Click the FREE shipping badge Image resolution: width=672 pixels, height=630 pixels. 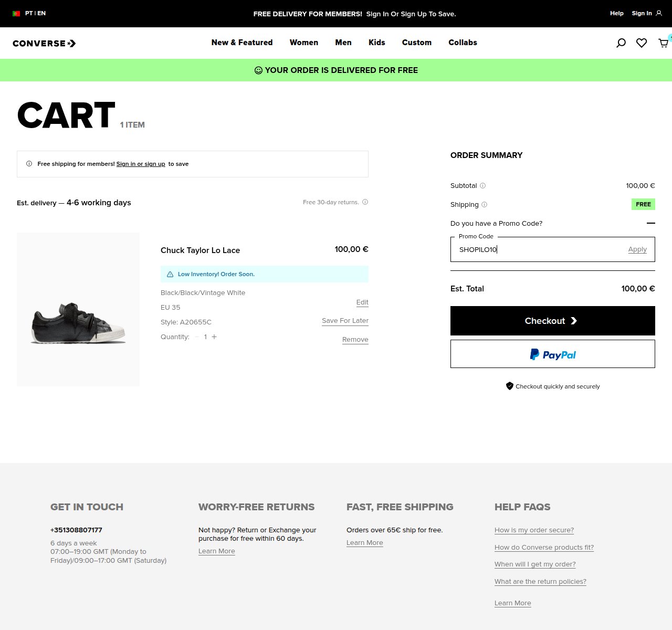tap(643, 204)
